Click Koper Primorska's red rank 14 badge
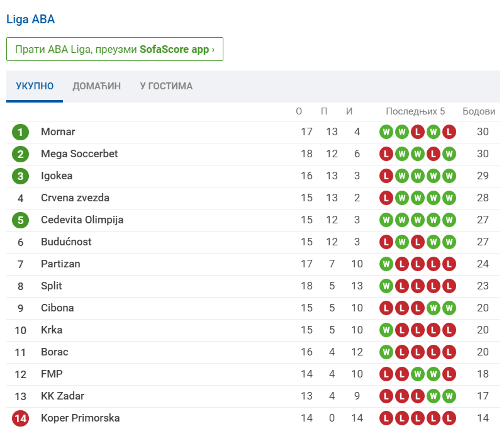 20,418
